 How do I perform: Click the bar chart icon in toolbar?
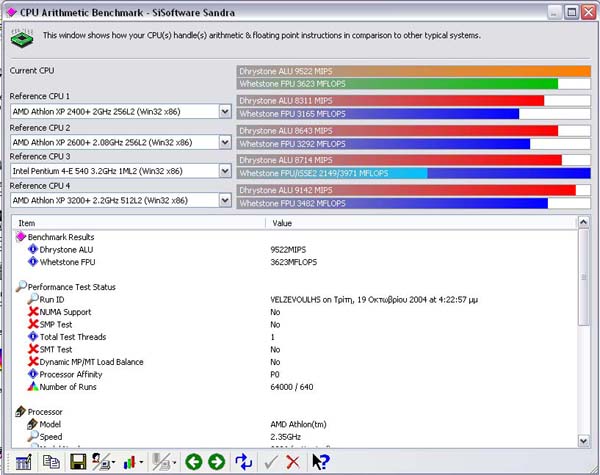coord(130,462)
